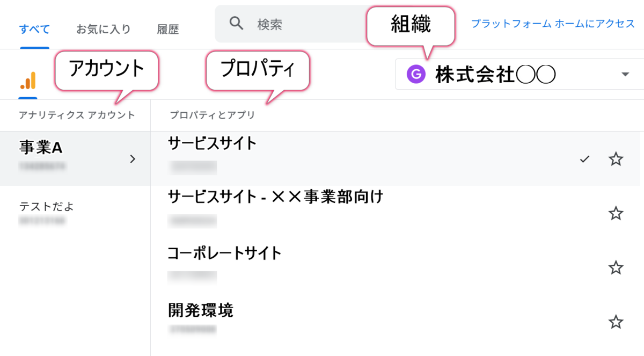Star the サービスサイト property as favorite
Image resolution: width=644 pixels, height=356 pixels.
tap(616, 159)
